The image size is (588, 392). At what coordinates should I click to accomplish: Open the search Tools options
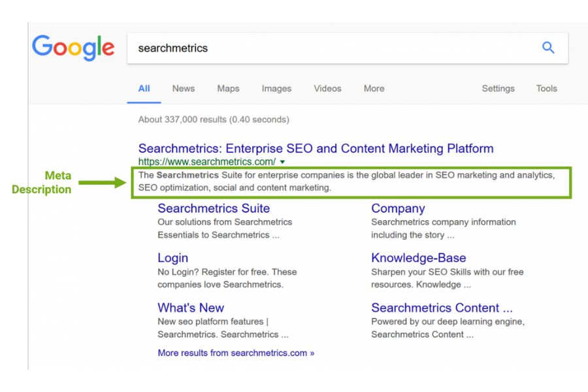click(x=546, y=89)
